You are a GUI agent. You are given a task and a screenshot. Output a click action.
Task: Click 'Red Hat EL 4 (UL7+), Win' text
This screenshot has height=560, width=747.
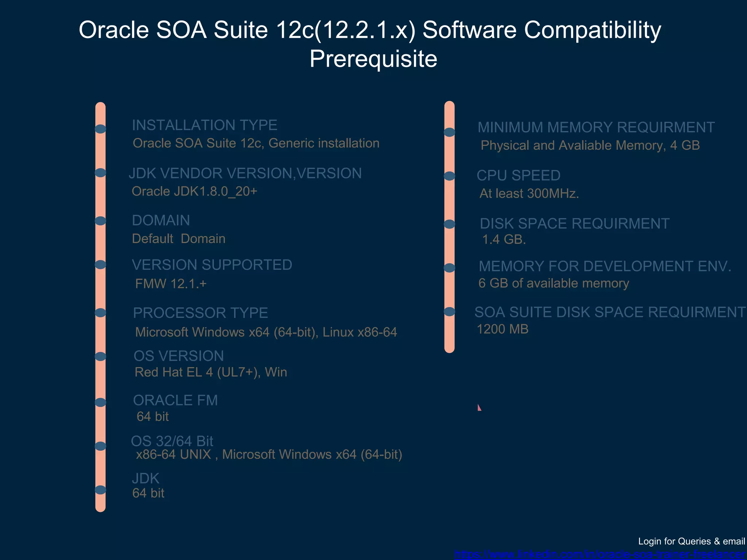click(211, 372)
